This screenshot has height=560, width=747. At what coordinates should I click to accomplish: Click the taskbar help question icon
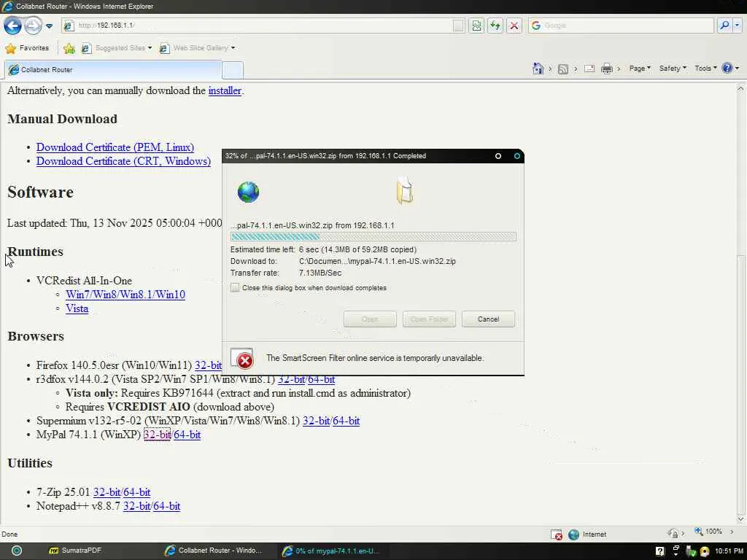point(659,551)
